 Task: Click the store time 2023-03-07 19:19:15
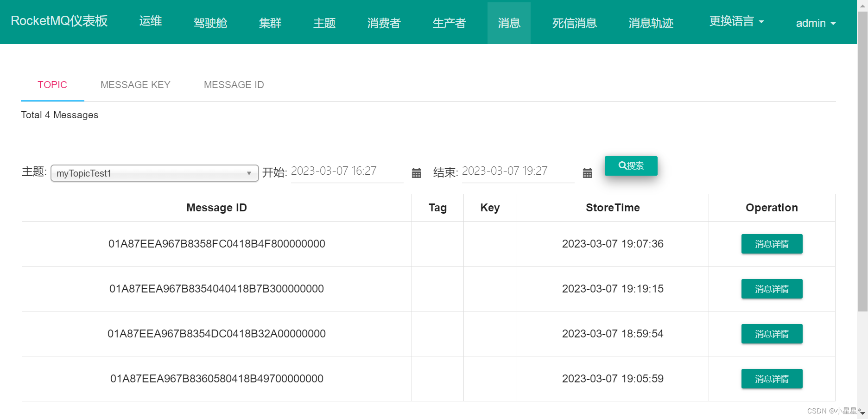[x=613, y=289]
